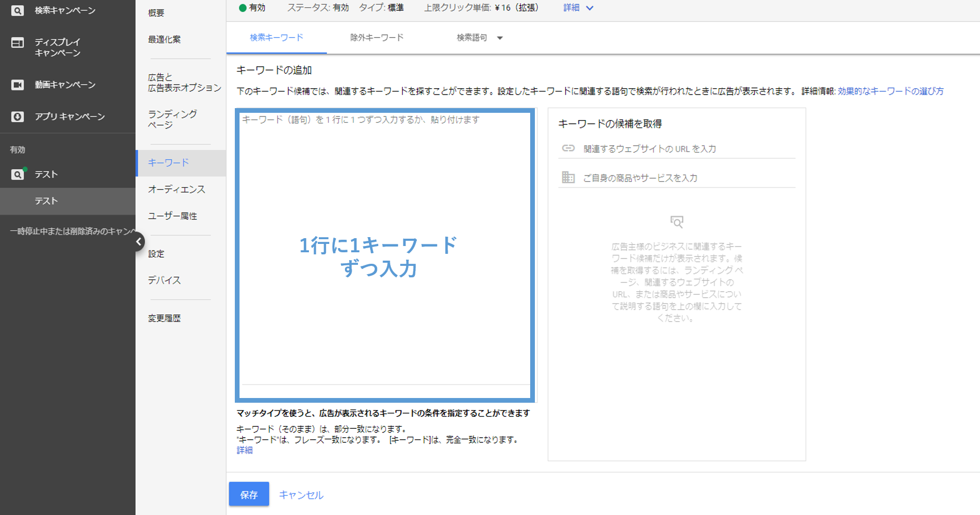Click アプリキャンペーン text in sidebar

(x=70, y=116)
